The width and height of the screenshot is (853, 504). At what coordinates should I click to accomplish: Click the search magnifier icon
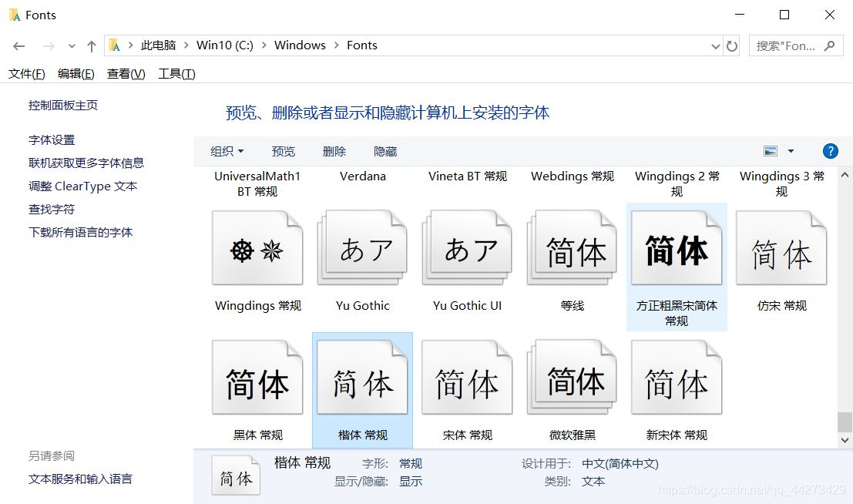(x=830, y=45)
